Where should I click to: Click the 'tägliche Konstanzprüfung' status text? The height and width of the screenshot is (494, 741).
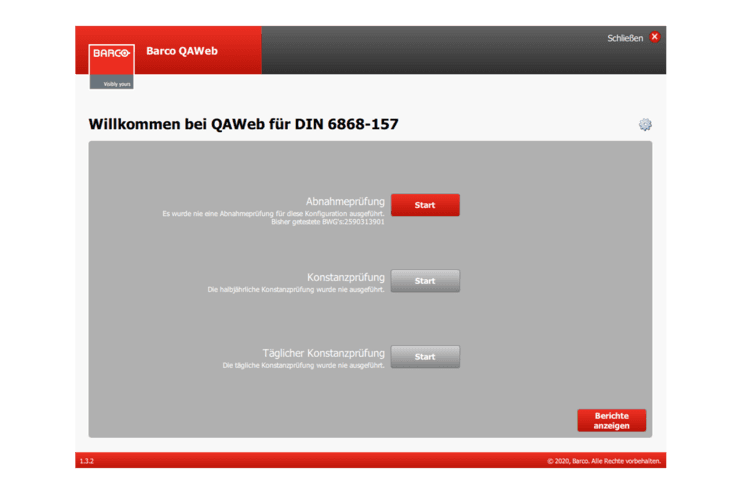coord(303,365)
